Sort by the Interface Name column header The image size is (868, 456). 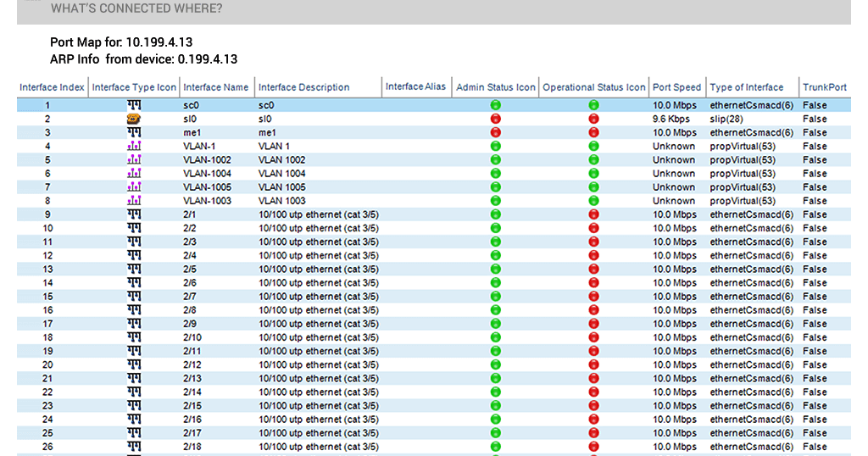[216, 87]
